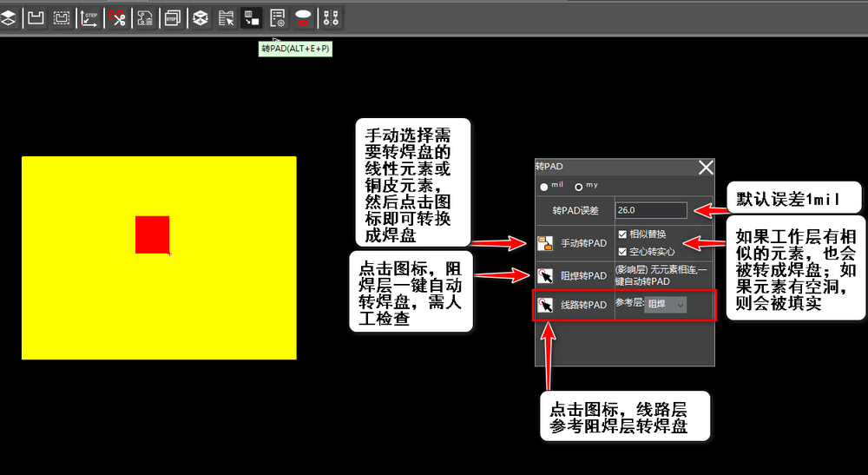Select the solid board outline profile icon
This screenshot has width=868, height=475.
[x=36, y=18]
